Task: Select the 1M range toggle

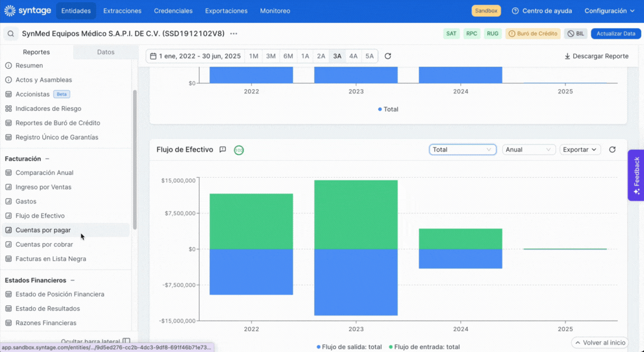Action: (254, 56)
